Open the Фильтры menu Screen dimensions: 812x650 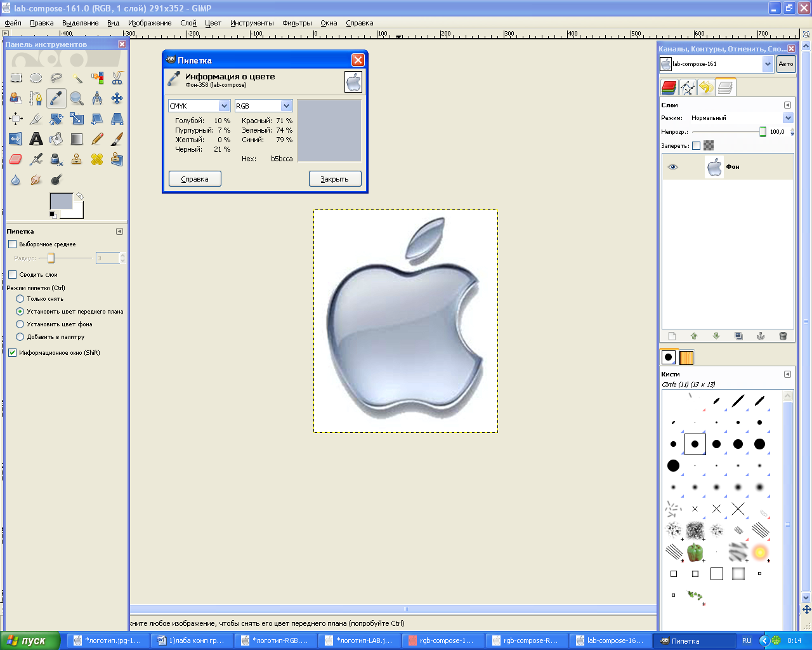click(x=298, y=23)
